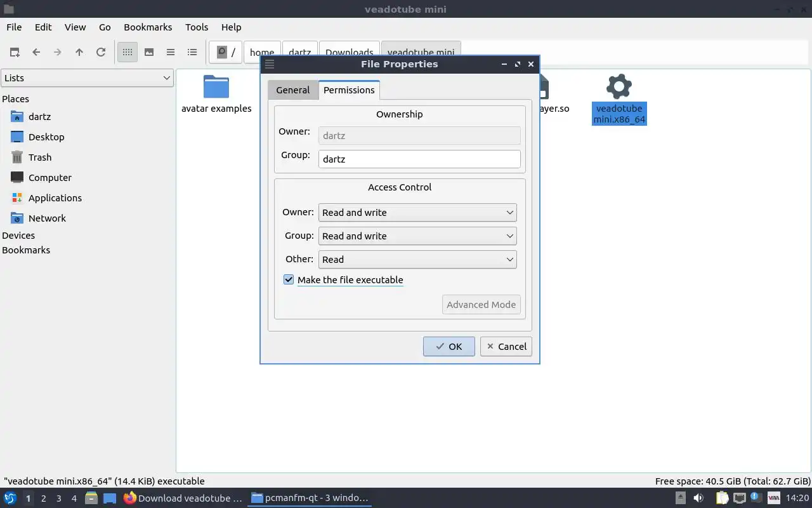Switch to the General tab
The width and height of the screenshot is (812, 508).
[x=293, y=90]
